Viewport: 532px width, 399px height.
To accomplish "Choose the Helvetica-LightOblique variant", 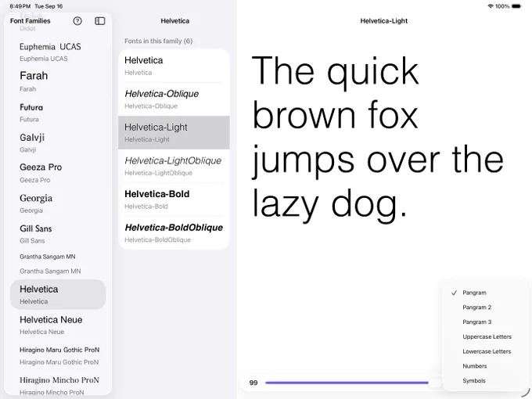I will [x=174, y=166].
